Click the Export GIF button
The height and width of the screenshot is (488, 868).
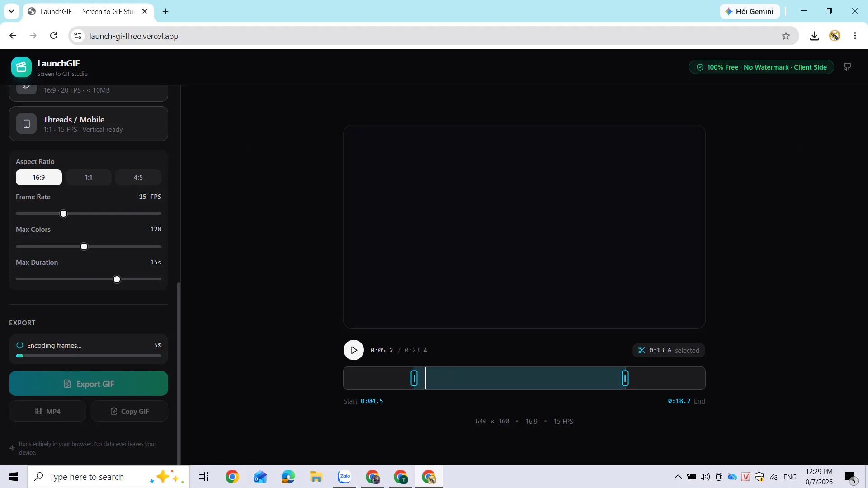tap(89, 384)
